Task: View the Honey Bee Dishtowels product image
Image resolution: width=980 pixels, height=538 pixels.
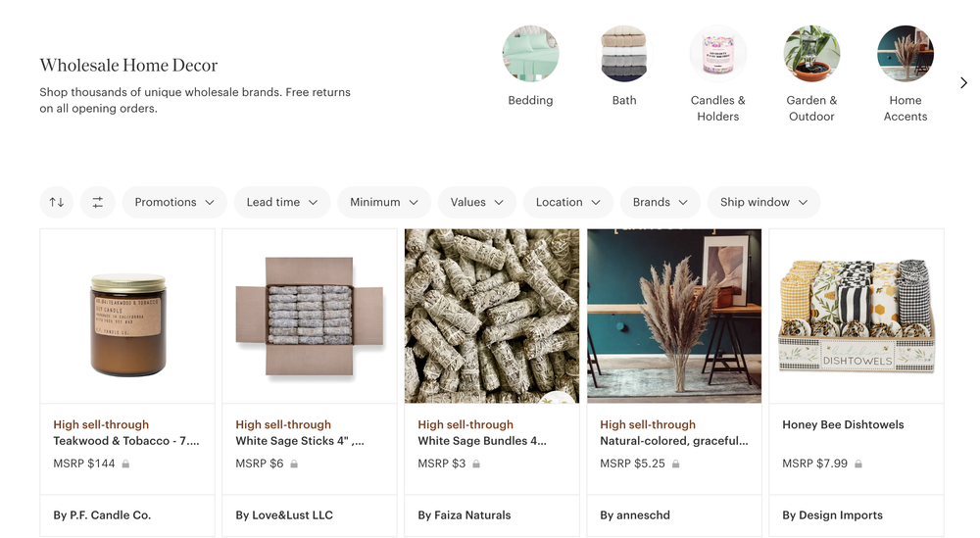Action: pos(857,316)
